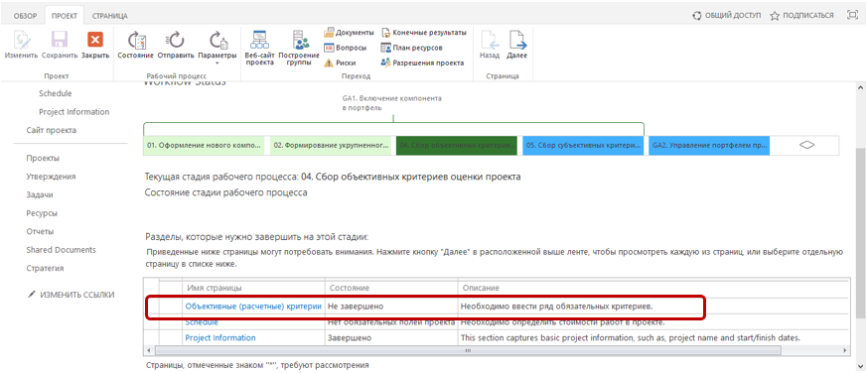The height and width of the screenshot is (373, 868).
Task: Click the page scroll-down arrow
Action: 859,365
